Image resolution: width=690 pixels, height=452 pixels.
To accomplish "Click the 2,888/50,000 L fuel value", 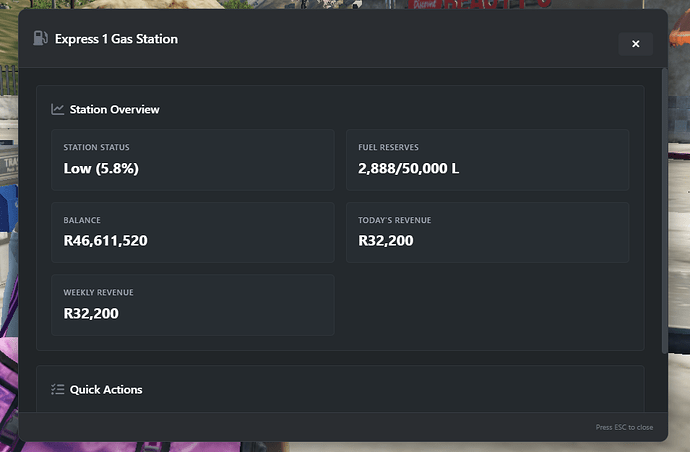I will (408, 168).
